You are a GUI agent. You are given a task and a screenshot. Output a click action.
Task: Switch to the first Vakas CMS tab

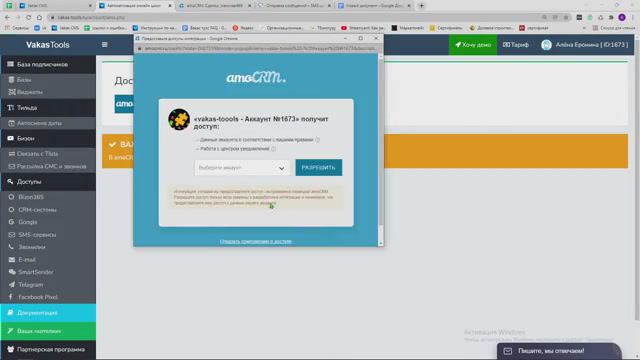pos(56,6)
